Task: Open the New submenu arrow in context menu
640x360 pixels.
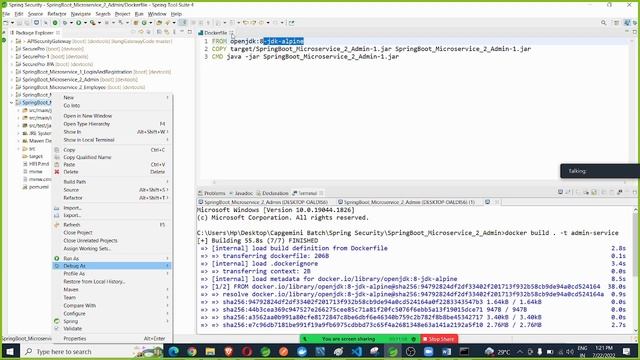Action: pyautogui.click(x=167, y=98)
